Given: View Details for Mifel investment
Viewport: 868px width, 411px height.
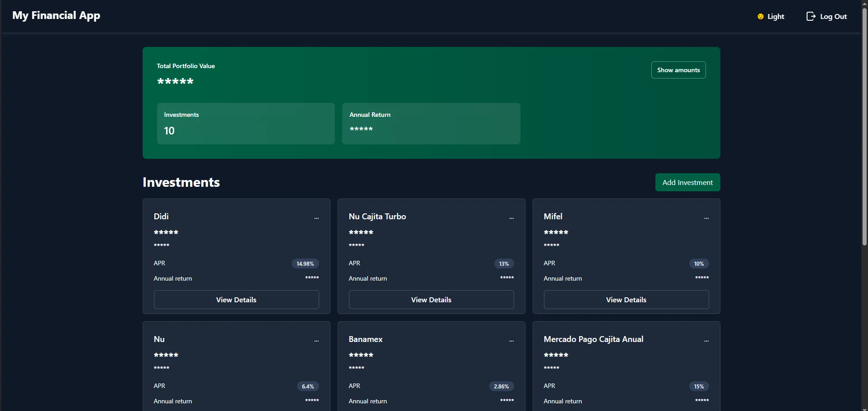Looking at the screenshot, I should click(x=626, y=300).
